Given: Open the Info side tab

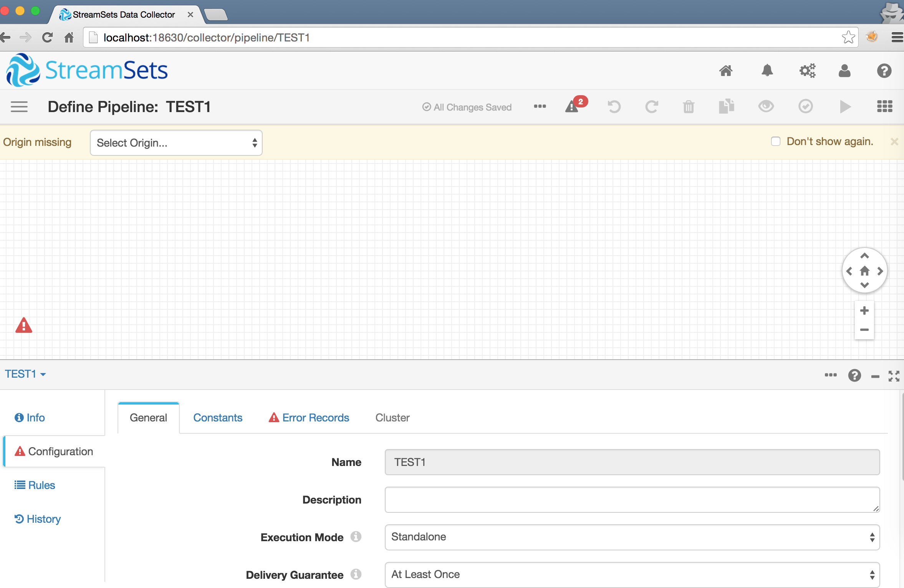Looking at the screenshot, I should pos(30,418).
